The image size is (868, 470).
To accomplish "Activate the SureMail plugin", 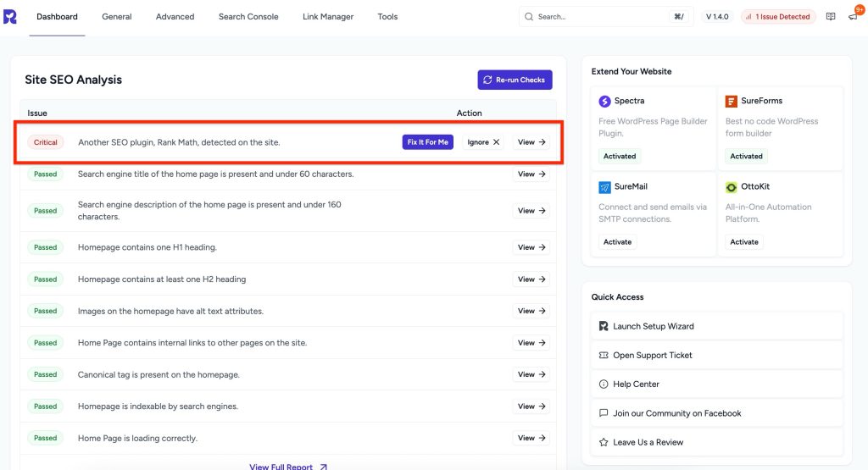I will coord(617,242).
